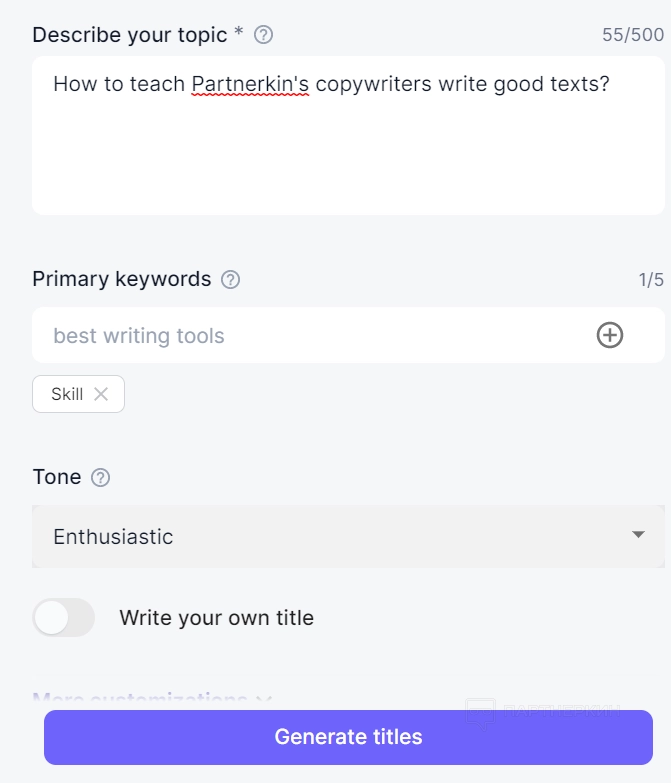Click the underlined word Partnerkin's
The height and width of the screenshot is (783, 671).
(250, 84)
